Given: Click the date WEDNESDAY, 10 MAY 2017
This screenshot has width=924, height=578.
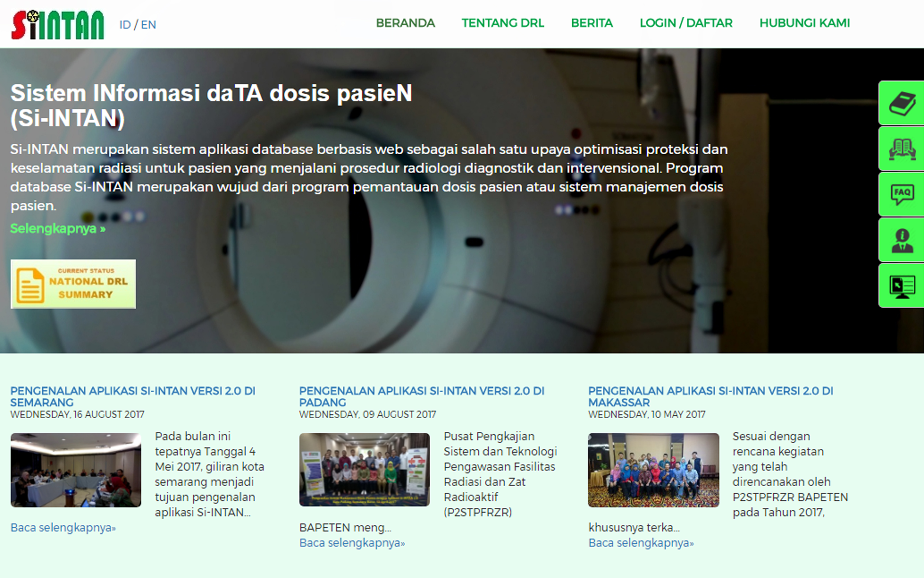Looking at the screenshot, I should click(x=647, y=414).
